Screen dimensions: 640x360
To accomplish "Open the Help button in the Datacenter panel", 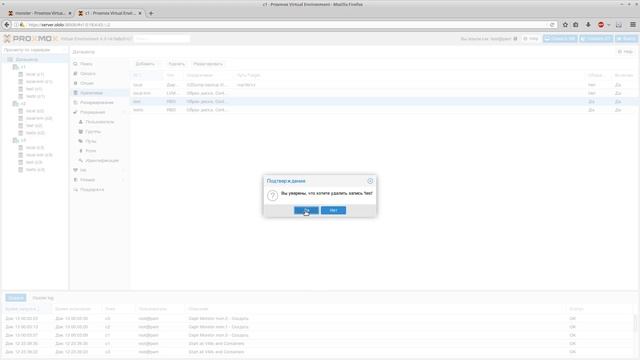I will 625,52.
